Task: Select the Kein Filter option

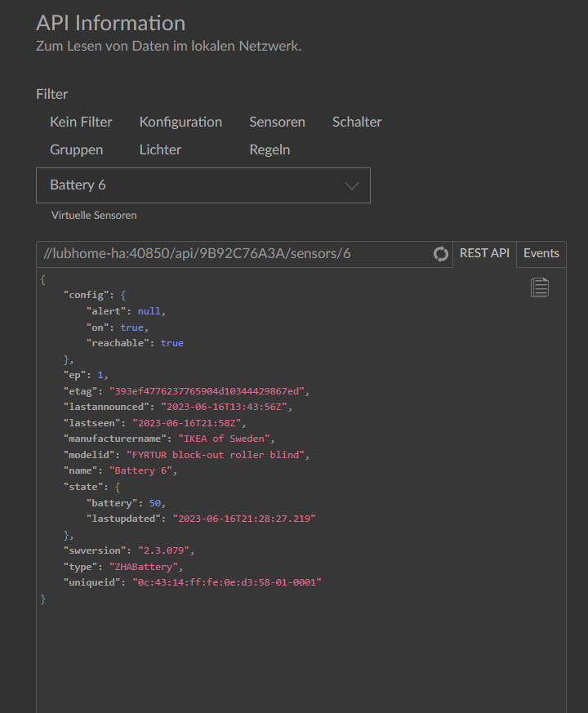Action: coord(81,122)
